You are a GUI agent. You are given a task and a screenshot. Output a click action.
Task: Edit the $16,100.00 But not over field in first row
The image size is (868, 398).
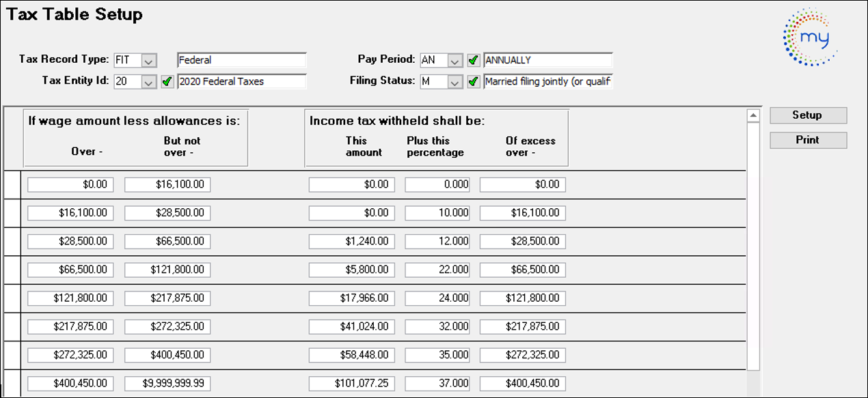[167, 185]
